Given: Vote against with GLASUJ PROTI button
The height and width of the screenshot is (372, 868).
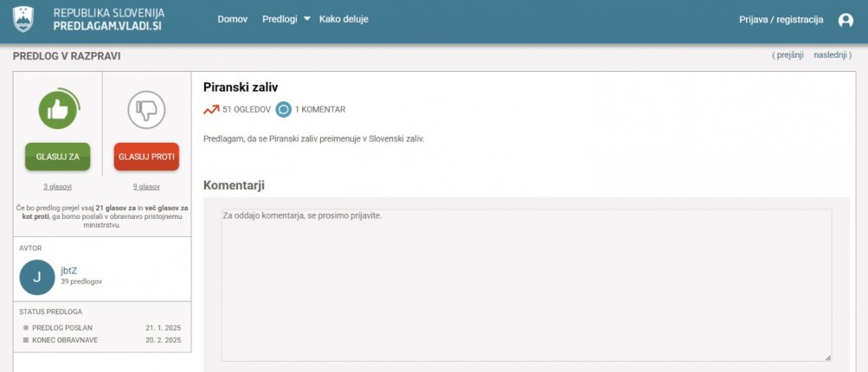Looking at the screenshot, I should [146, 157].
